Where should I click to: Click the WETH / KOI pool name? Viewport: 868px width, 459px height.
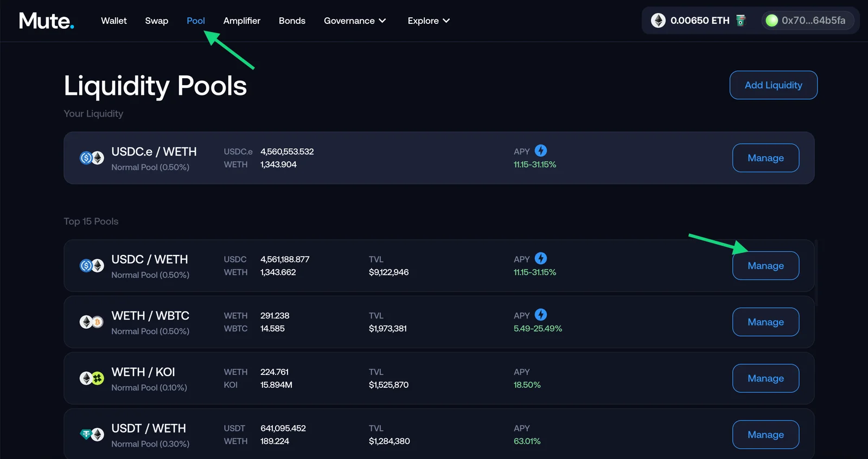pyautogui.click(x=143, y=372)
